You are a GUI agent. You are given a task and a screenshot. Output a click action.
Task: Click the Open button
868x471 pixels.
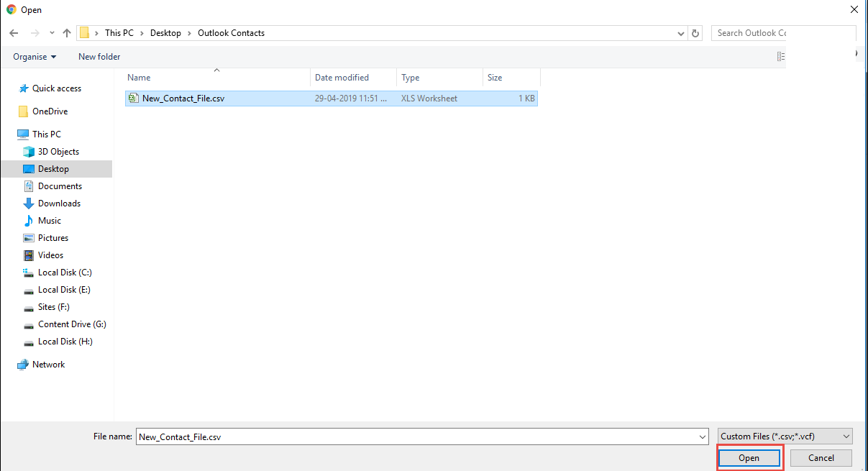[x=749, y=458]
